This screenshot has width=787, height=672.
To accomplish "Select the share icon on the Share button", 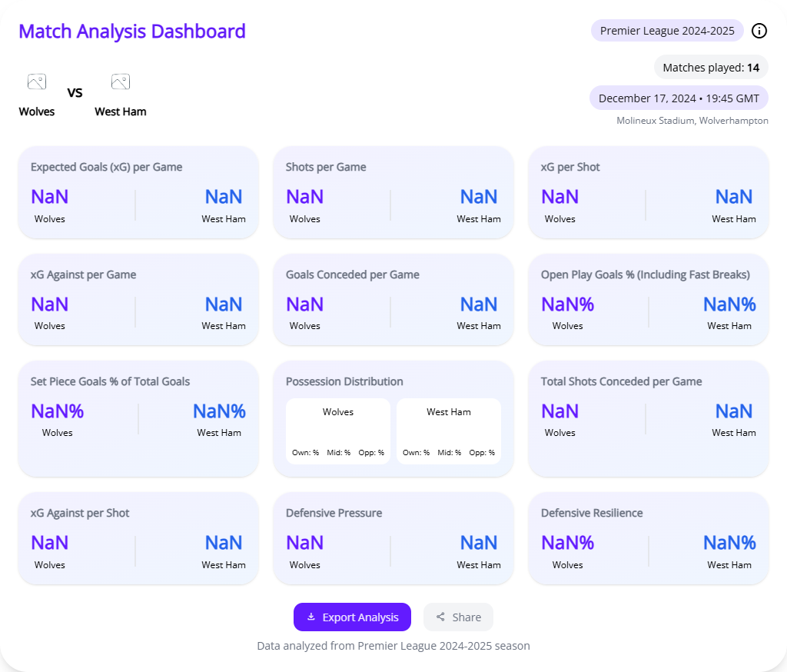I will [440, 617].
